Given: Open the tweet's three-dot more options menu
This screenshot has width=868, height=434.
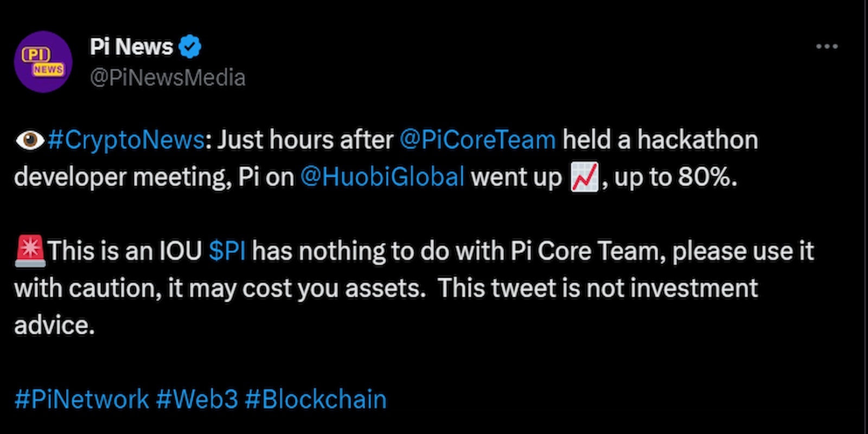Looking at the screenshot, I should pos(827,47).
